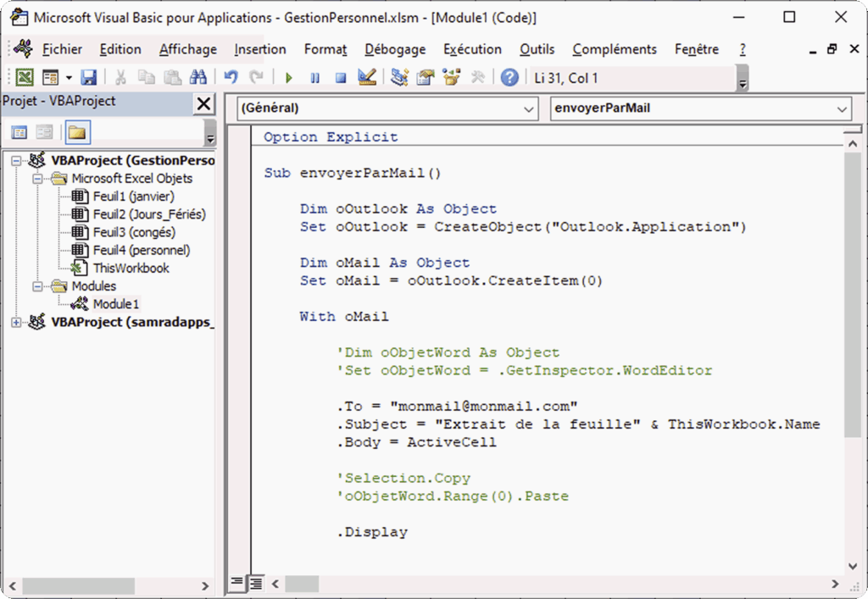Click code scrollbar down arrow
This screenshot has width=868, height=599.
(853, 566)
